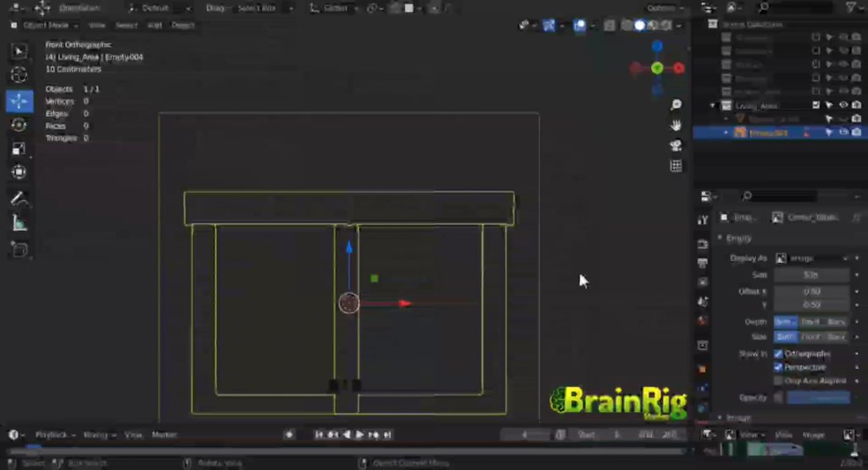The width and height of the screenshot is (868, 470).
Task: Activate the Transform tool
Action: point(19,172)
